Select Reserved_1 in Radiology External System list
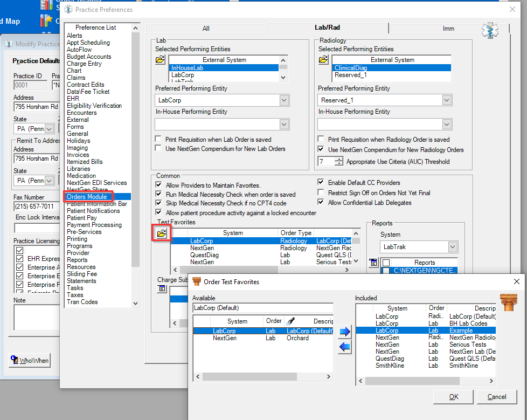Screen dimensions: 527x420 [392, 75]
